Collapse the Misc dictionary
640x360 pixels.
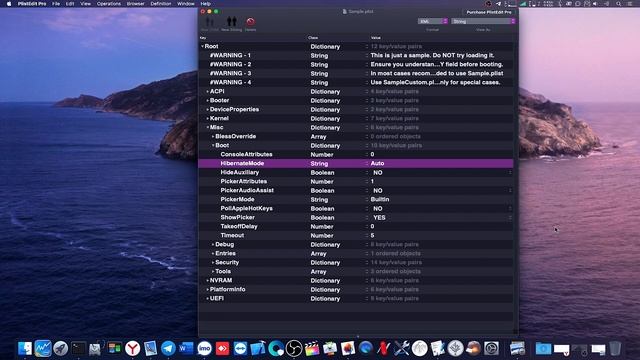(207, 127)
